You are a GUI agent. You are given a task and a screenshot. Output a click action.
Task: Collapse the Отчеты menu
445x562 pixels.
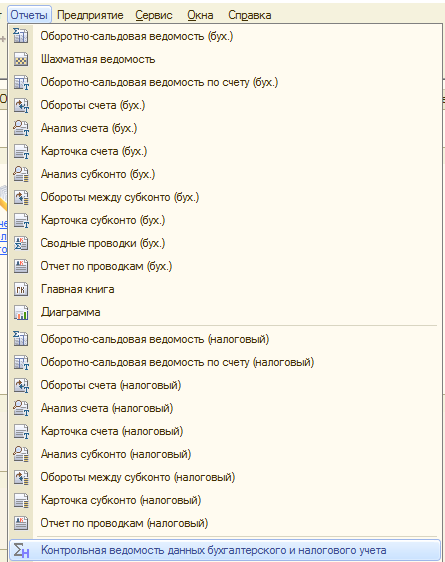coord(29,15)
